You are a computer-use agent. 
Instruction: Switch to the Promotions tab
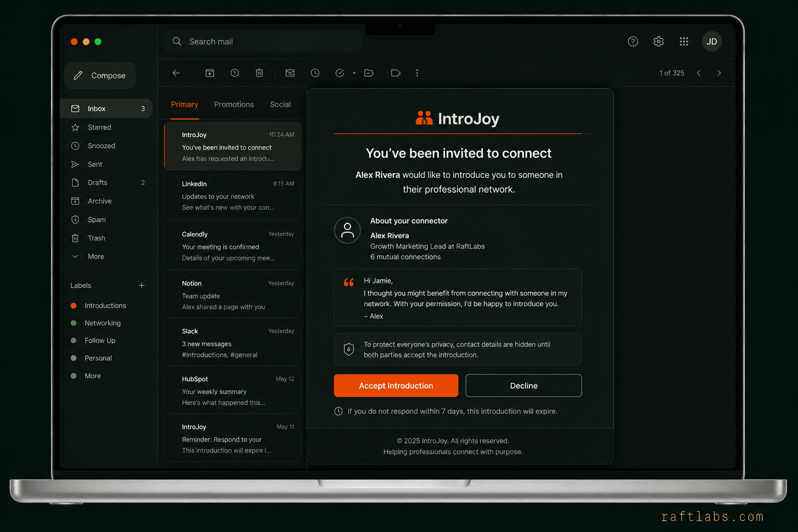(234, 104)
